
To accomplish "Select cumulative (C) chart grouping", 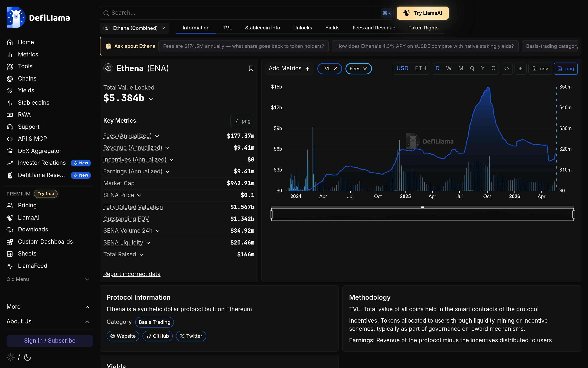I will [493, 68].
